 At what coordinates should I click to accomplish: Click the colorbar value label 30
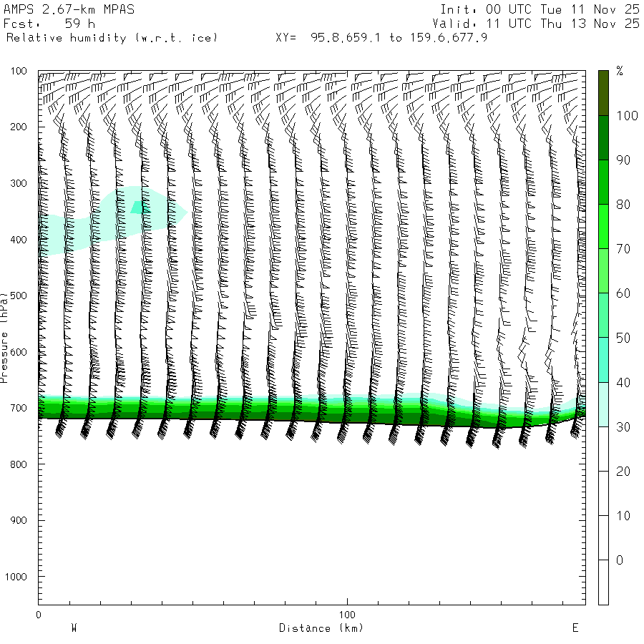[623, 426]
